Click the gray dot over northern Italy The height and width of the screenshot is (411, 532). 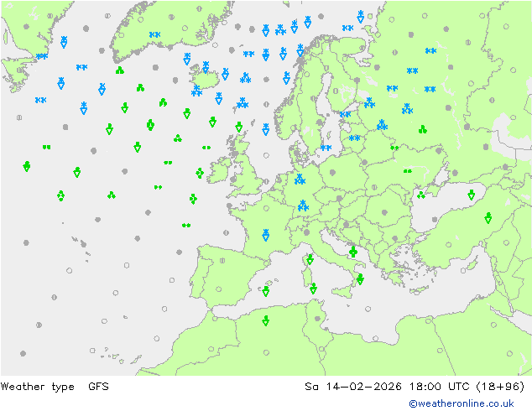[307, 232]
